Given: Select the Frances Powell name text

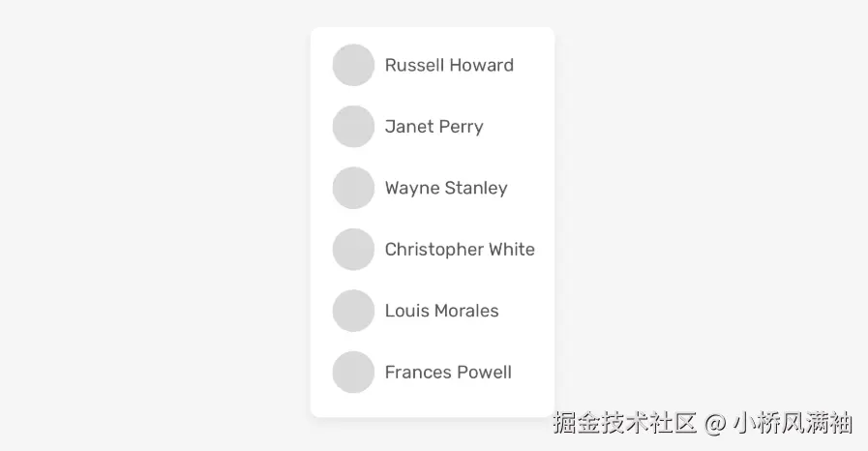Looking at the screenshot, I should [448, 373].
